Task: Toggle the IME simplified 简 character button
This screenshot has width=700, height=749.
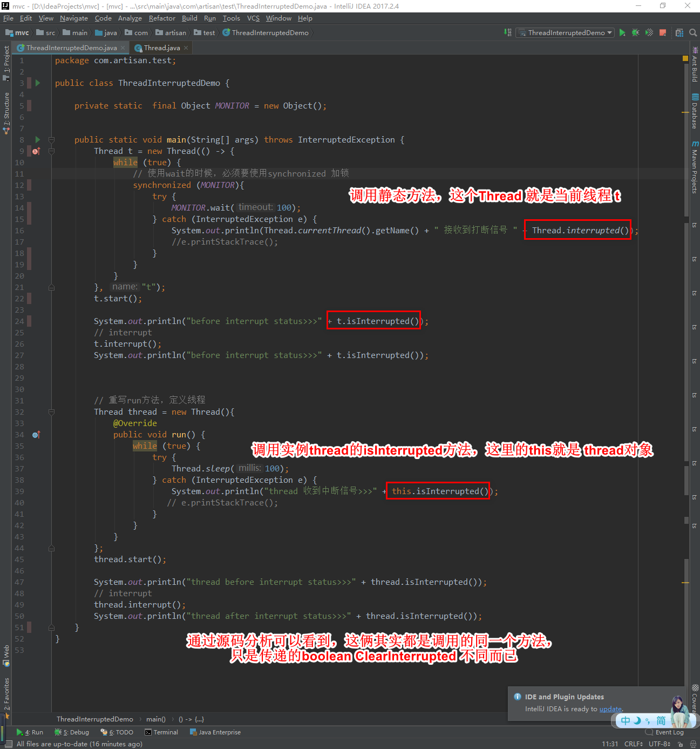Action: [661, 720]
